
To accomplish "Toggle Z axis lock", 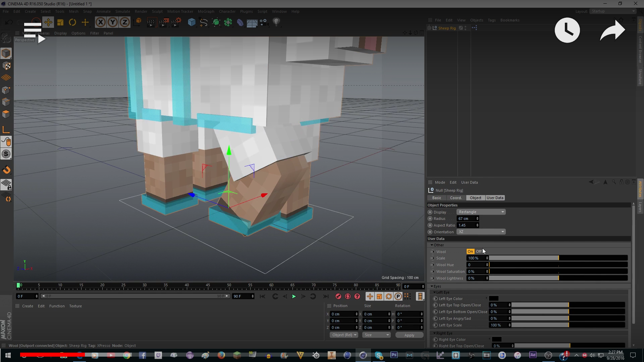I will pyautogui.click(x=125, y=22).
